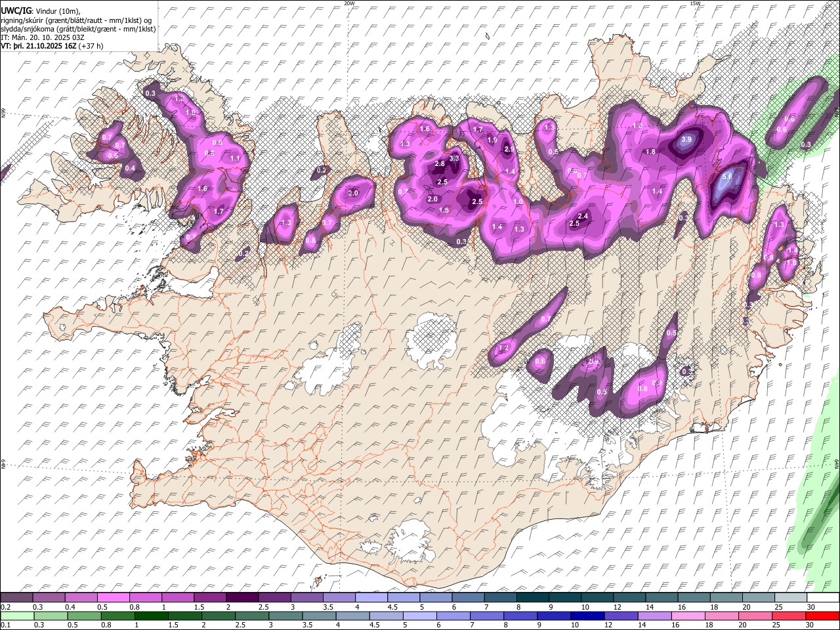Screen dimensions: 840x630
Task: Pick the darkest purple 2 swatch in purple scale
Action: click(241, 598)
